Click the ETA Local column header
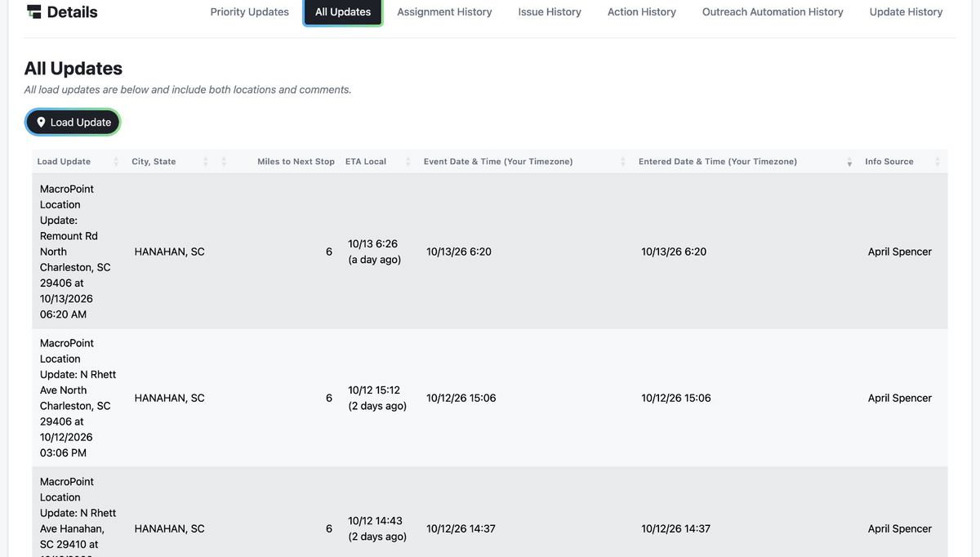This screenshot has width=980, height=557. point(366,162)
